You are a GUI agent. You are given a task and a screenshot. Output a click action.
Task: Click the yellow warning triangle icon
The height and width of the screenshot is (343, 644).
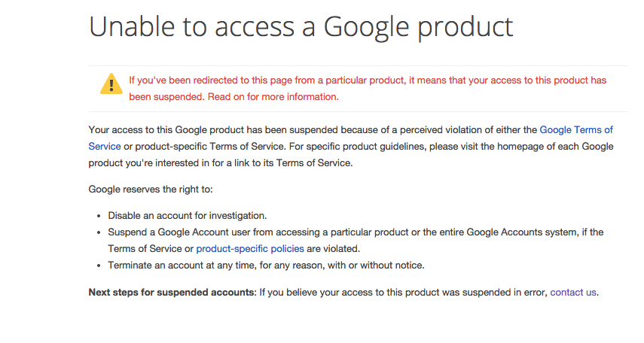[111, 83]
